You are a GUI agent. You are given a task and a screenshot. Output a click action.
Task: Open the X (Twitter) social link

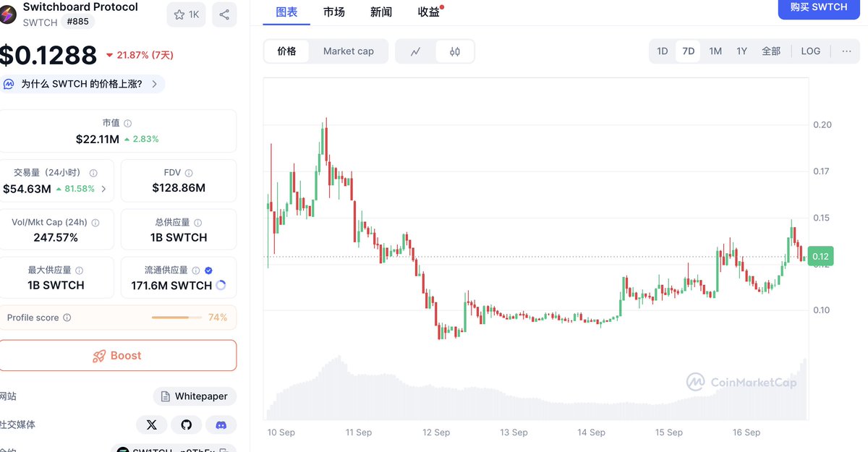(x=151, y=425)
